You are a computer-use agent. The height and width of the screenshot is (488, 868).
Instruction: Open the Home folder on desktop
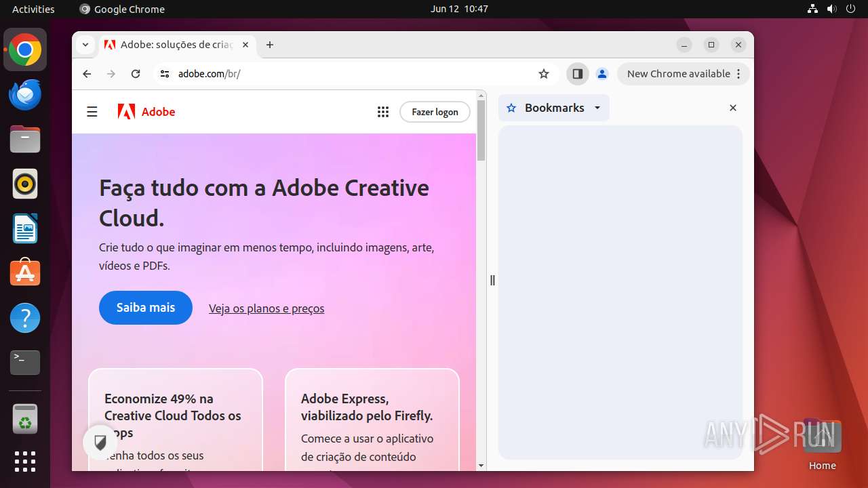click(x=822, y=445)
